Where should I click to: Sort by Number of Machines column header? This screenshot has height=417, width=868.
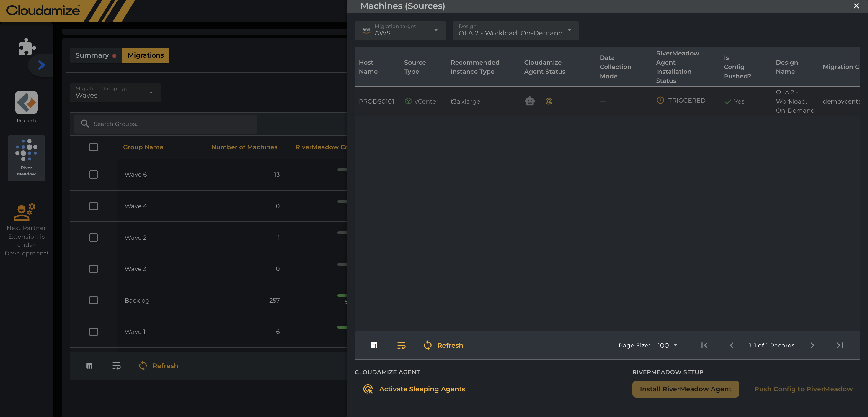click(244, 147)
